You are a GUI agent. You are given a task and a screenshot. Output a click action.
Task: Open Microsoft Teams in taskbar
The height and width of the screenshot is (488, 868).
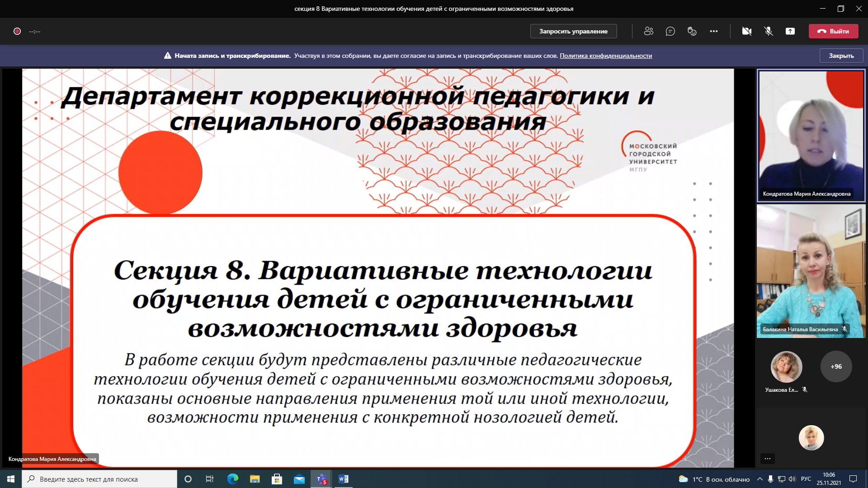(x=322, y=479)
